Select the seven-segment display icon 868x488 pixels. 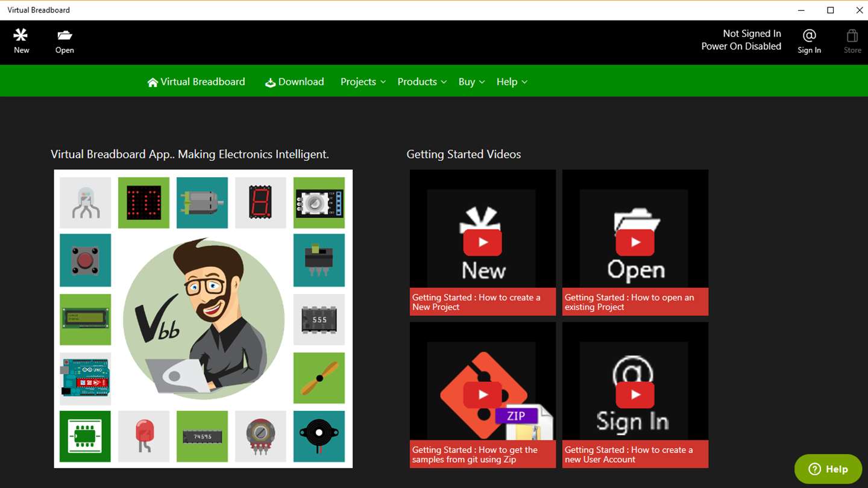pos(260,202)
